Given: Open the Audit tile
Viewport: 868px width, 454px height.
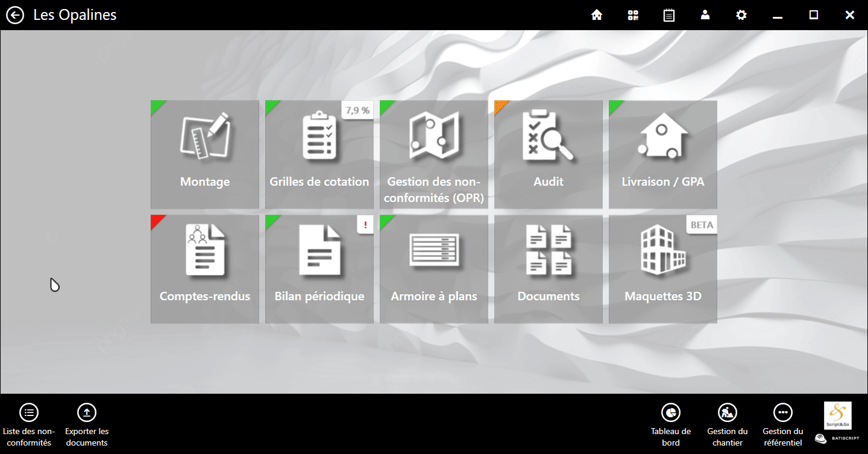Looking at the screenshot, I should click(549, 154).
